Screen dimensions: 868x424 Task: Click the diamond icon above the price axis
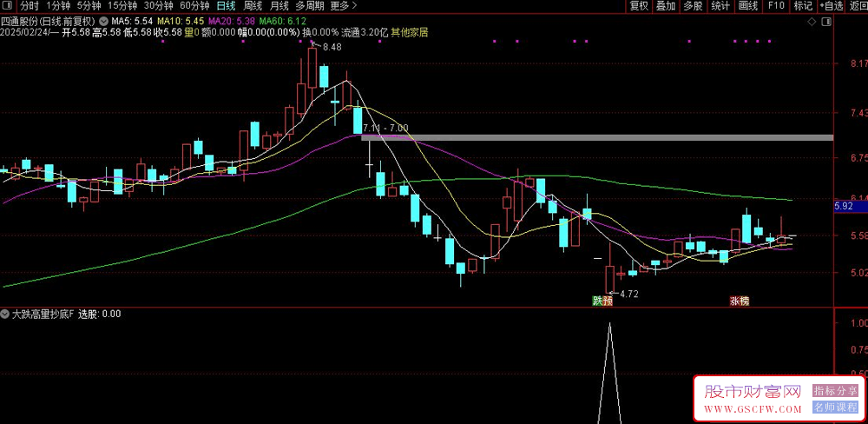tap(812, 22)
